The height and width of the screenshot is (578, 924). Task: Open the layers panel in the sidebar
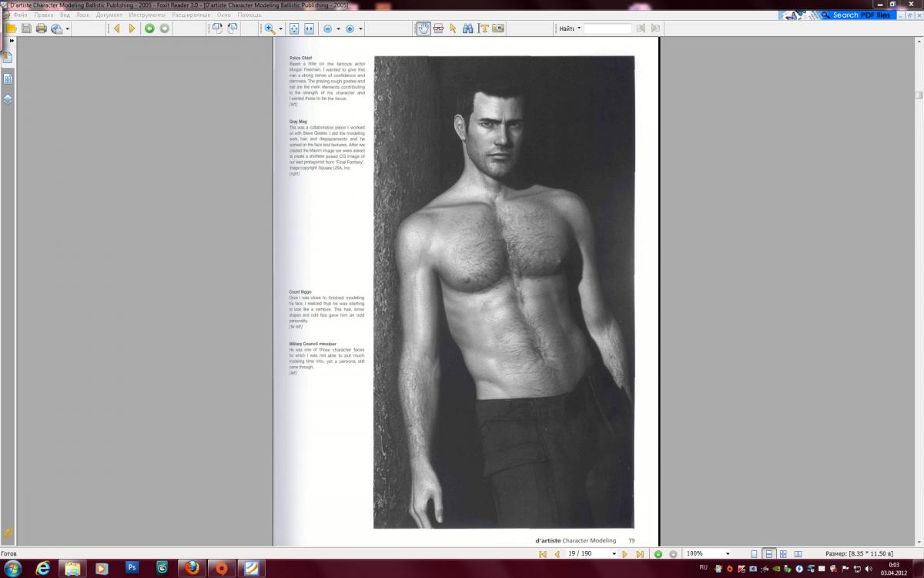tap(7, 99)
